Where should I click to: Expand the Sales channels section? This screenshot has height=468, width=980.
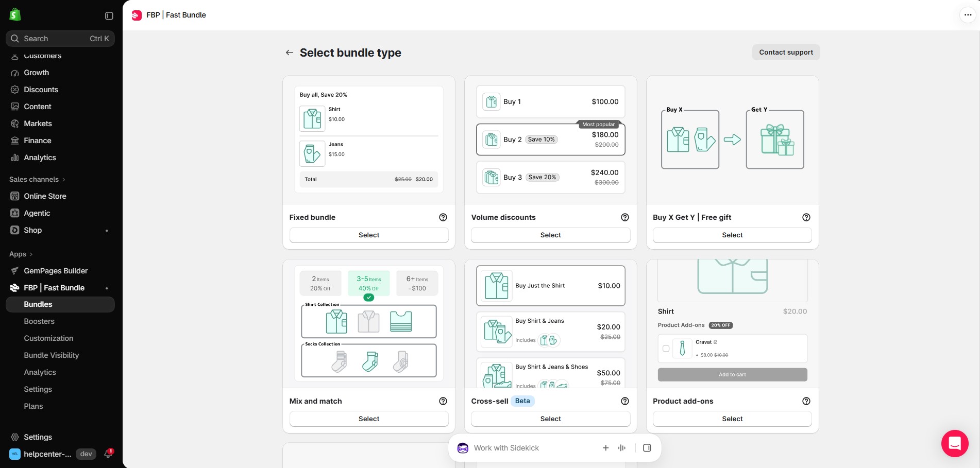click(x=37, y=179)
